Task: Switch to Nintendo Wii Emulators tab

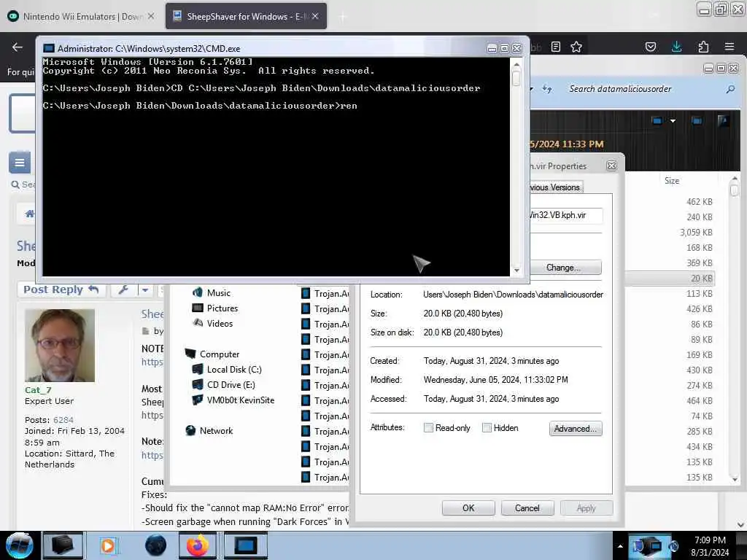Action: (81, 16)
